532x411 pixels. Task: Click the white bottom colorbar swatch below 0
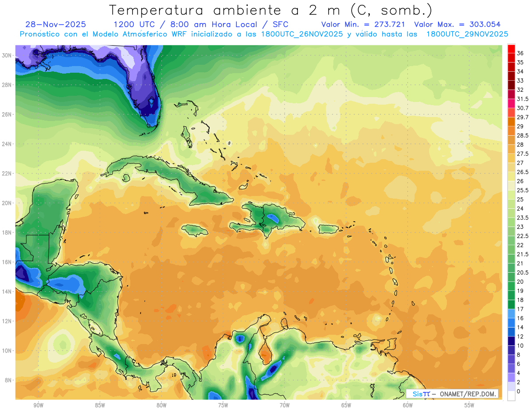[x=511, y=396]
